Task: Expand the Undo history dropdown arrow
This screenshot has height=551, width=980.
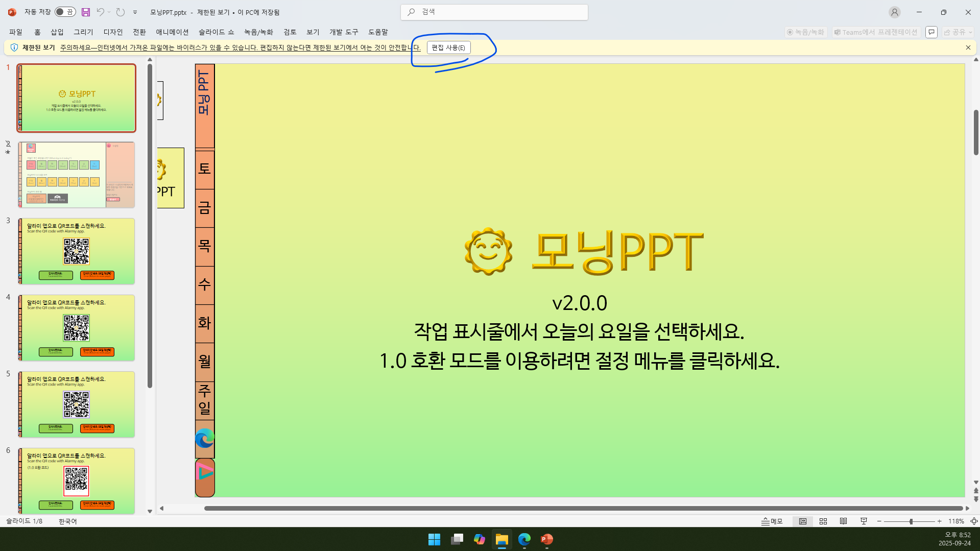Action: pyautogui.click(x=109, y=12)
